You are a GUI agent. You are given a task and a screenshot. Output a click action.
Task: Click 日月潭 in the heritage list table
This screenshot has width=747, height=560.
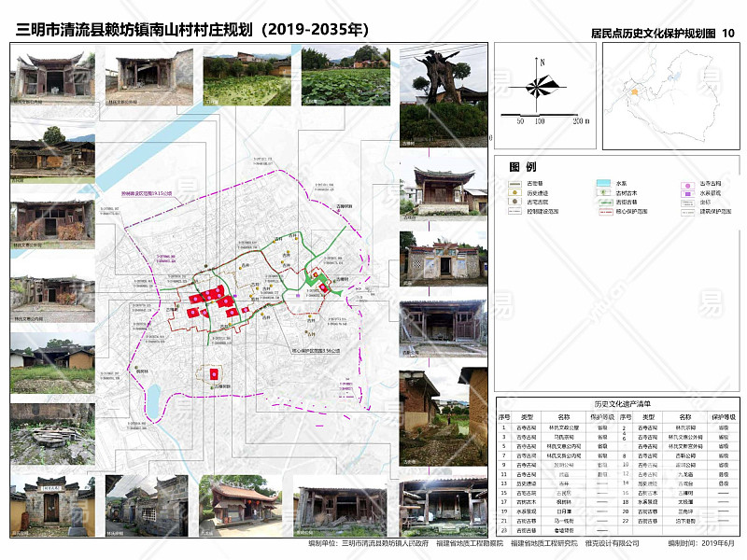(564, 511)
